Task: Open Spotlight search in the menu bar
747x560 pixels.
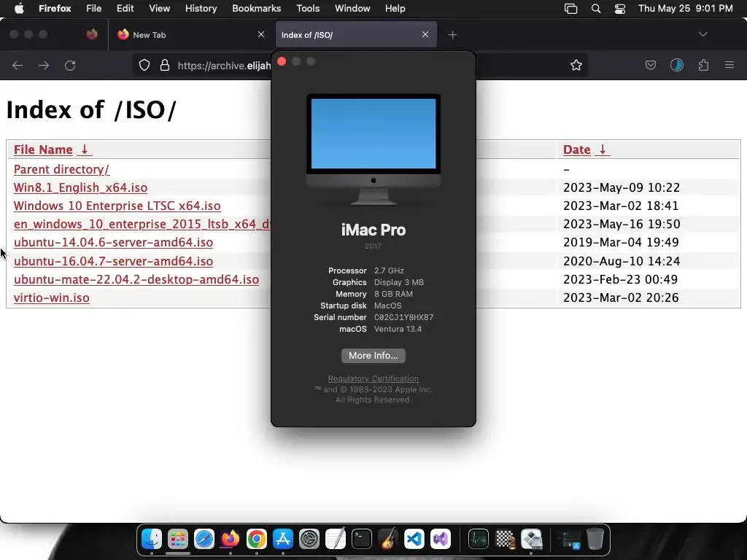Action: tap(596, 9)
